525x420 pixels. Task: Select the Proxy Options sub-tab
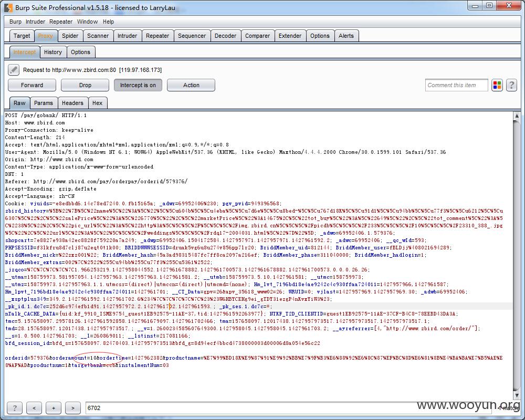(80, 52)
